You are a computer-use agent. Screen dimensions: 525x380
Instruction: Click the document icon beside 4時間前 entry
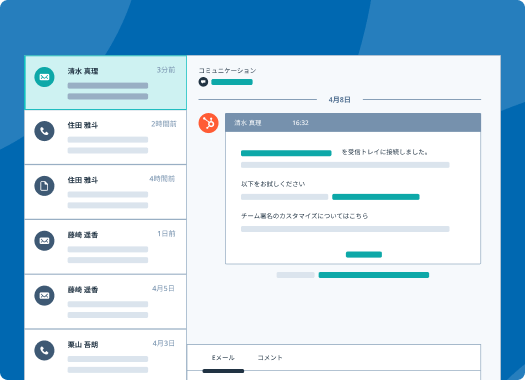[x=44, y=186]
